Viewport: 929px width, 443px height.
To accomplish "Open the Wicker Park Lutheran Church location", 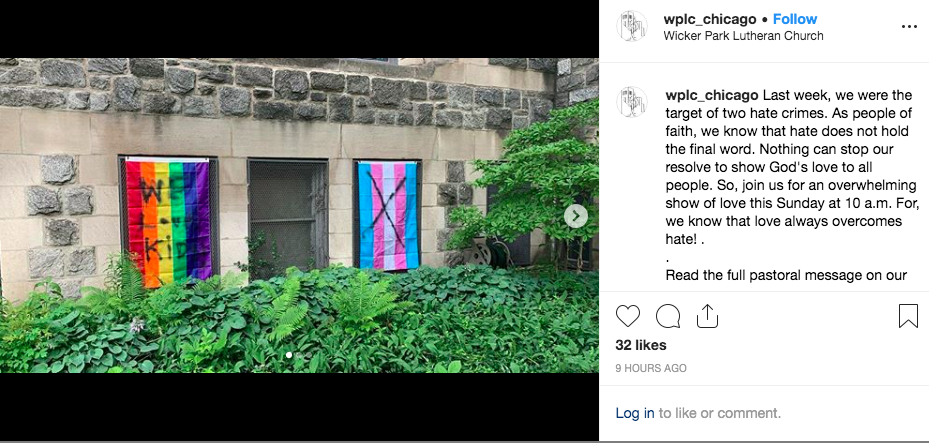I will [744, 36].
